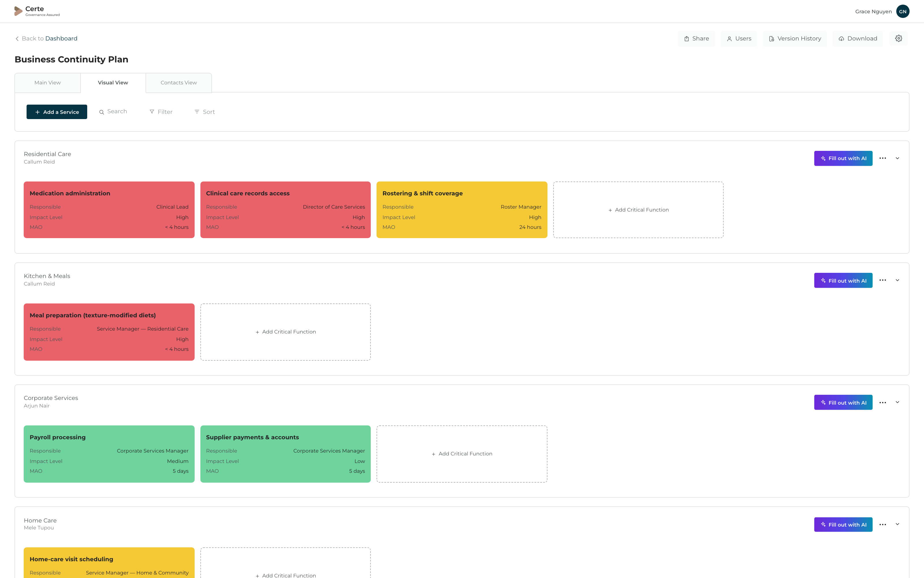
Task: Click owner name Mele Tupou
Action: [39, 527]
